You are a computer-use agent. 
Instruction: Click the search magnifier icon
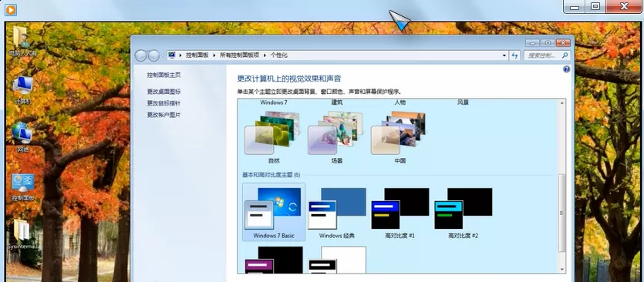coord(565,55)
